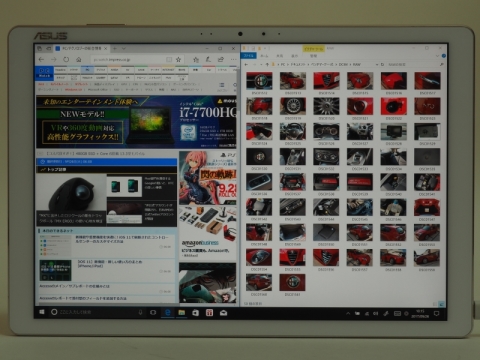Click the Windows 10 link in site nav
This screenshot has width=480, height=360.
[x=73, y=90]
